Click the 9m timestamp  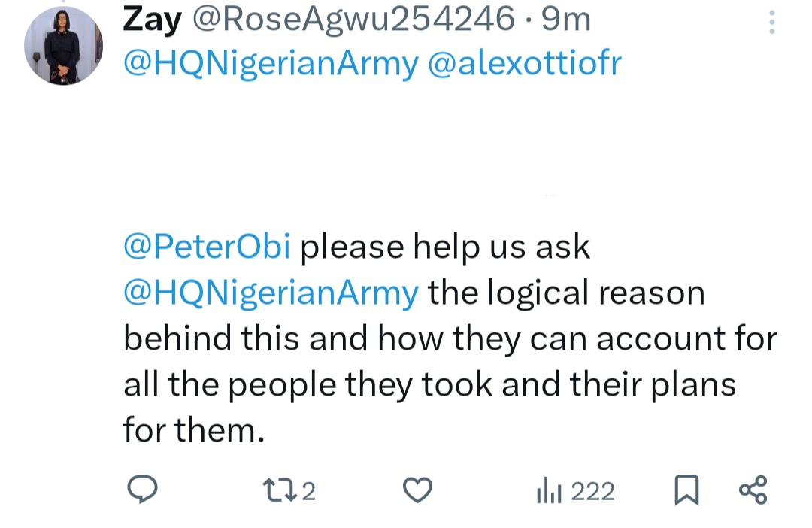coord(566,20)
